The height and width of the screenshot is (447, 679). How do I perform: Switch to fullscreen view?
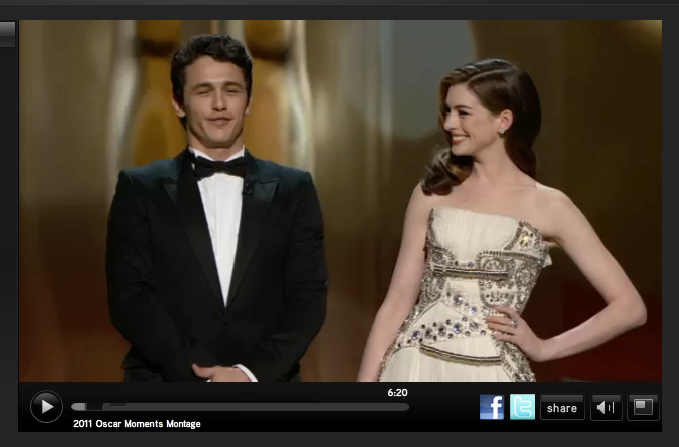[643, 407]
